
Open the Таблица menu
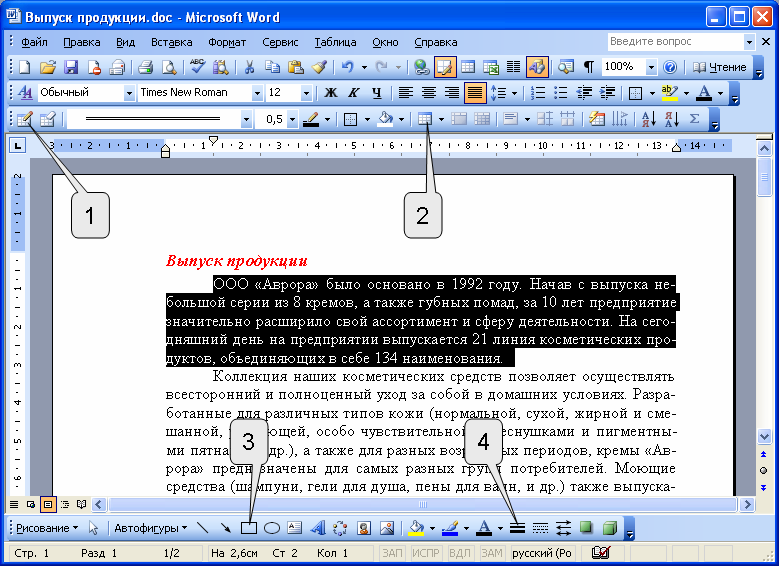tap(335, 42)
